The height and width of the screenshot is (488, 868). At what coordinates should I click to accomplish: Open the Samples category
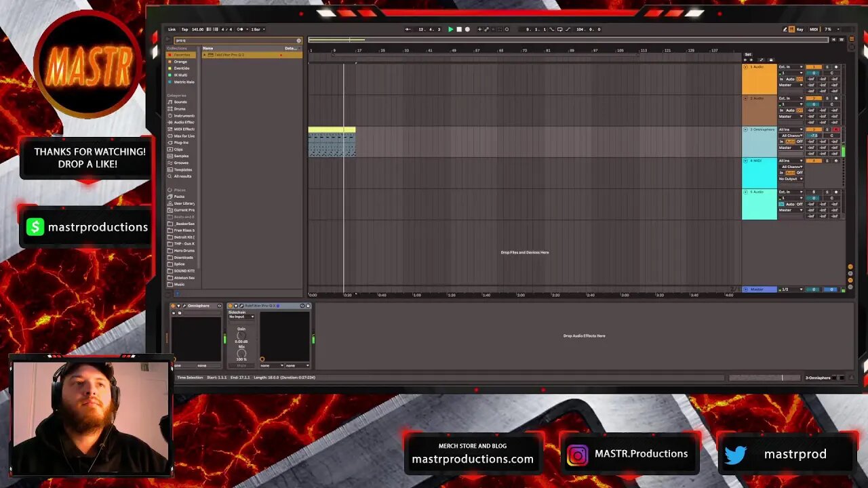(x=181, y=156)
